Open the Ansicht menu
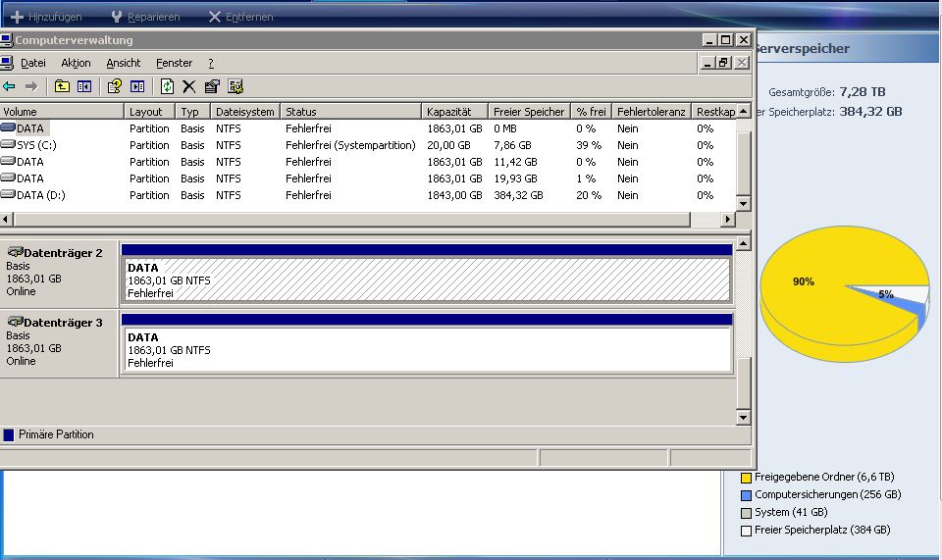The width and height of the screenshot is (942, 560). click(124, 63)
